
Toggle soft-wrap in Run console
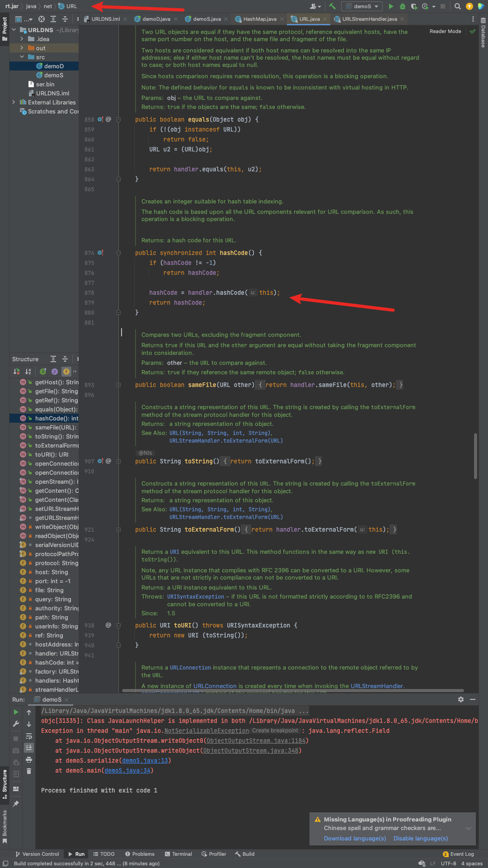coord(29,736)
